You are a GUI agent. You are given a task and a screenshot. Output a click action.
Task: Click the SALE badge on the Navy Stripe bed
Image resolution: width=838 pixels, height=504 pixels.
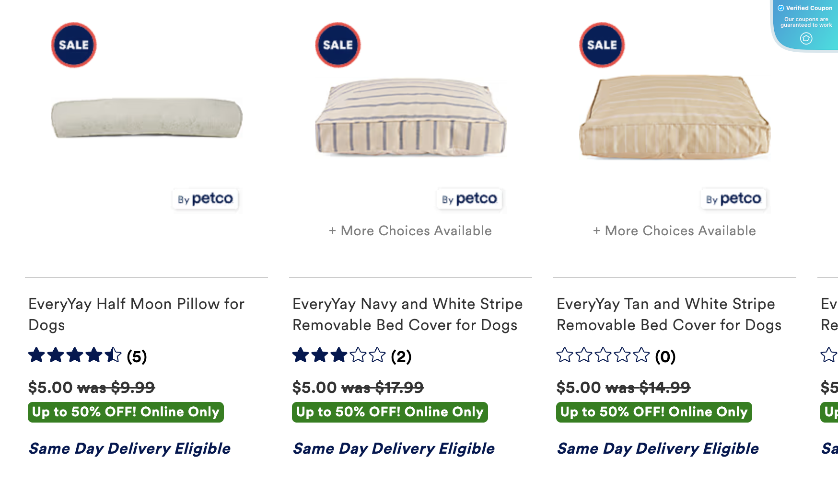click(x=338, y=45)
